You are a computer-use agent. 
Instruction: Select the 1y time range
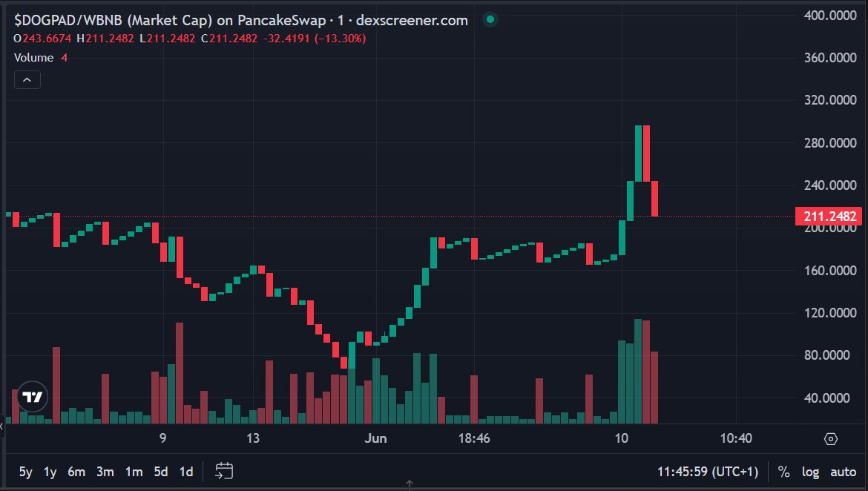(50, 472)
